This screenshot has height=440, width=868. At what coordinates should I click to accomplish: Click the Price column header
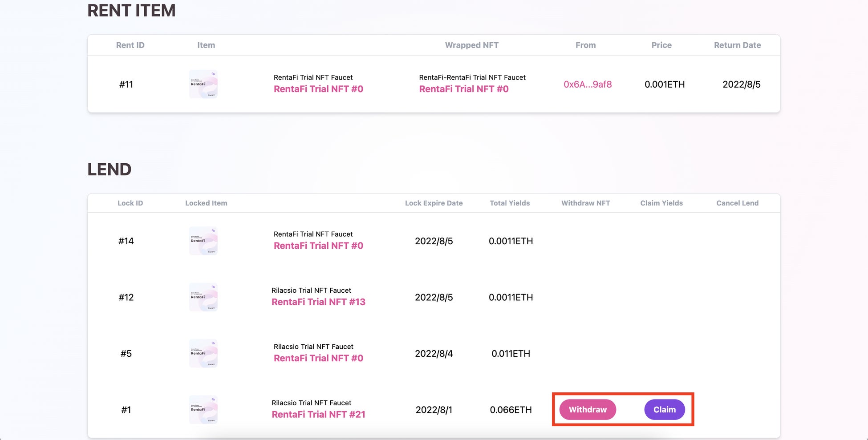661,45
